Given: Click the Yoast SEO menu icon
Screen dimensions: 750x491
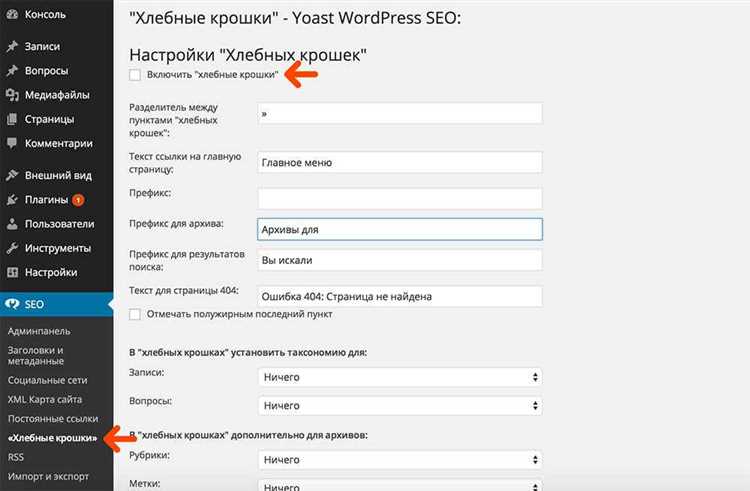Looking at the screenshot, I should pyautogui.click(x=12, y=304).
